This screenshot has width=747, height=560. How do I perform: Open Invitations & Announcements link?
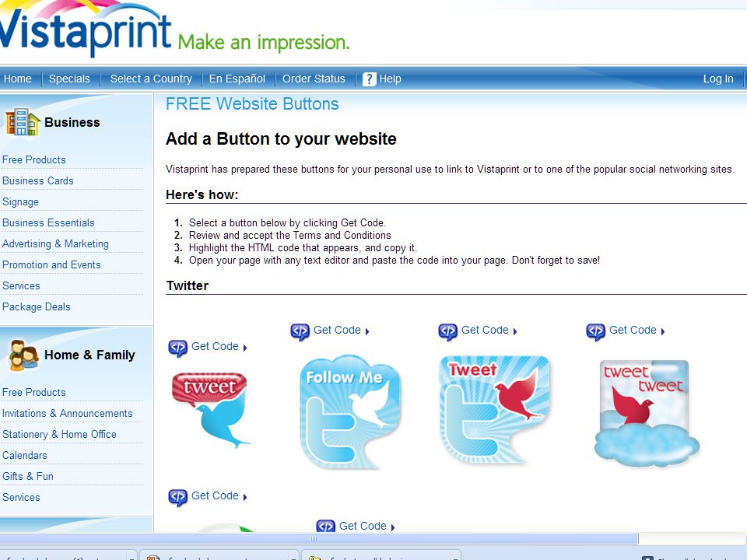tap(67, 413)
